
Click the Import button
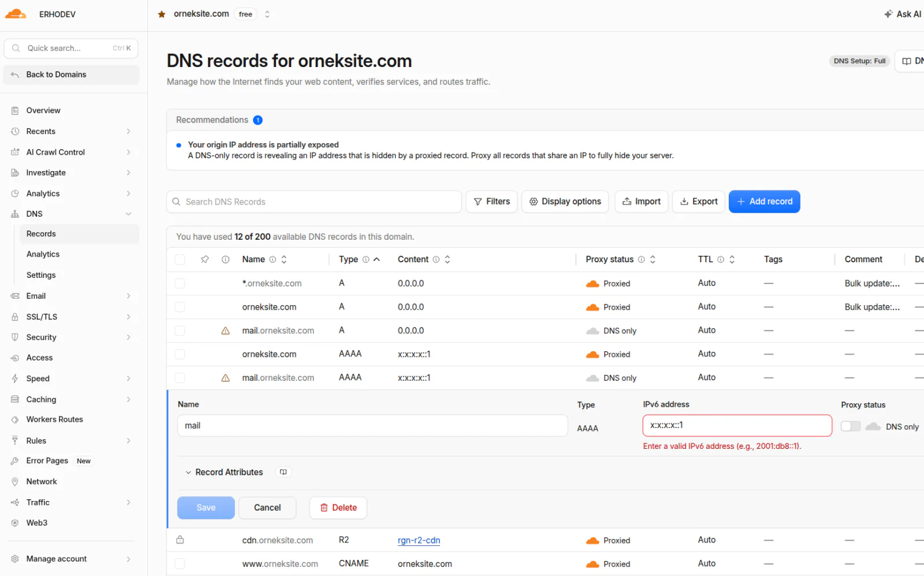[x=641, y=202]
